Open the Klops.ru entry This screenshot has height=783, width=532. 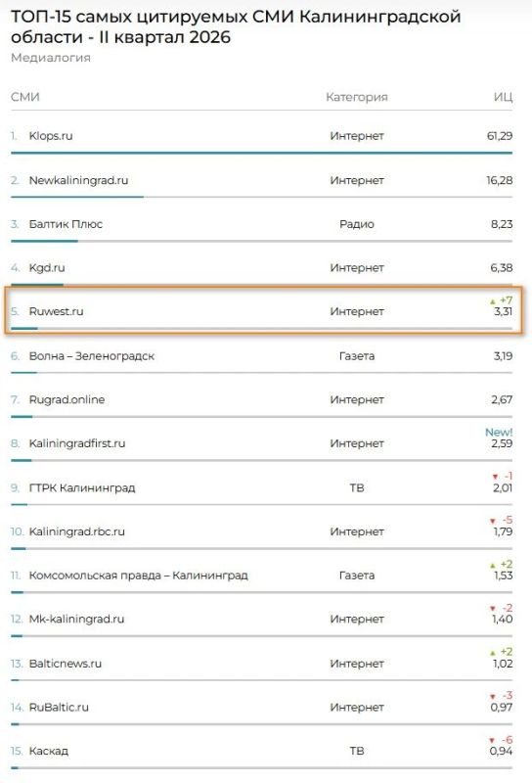click(51, 136)
